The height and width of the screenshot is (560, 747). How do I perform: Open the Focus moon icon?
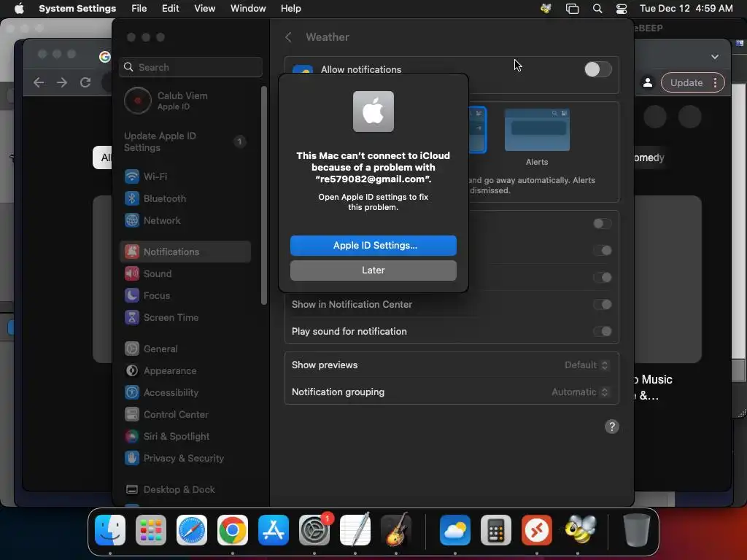click(131, 295)
